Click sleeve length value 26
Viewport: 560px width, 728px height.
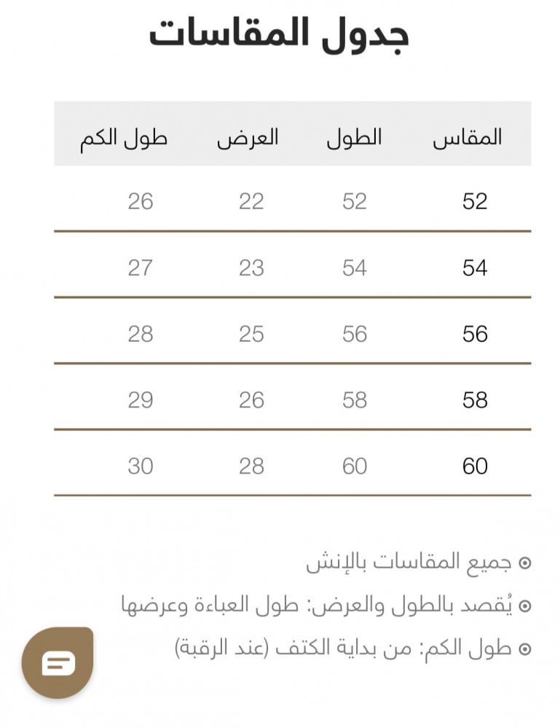coord(141,201)
